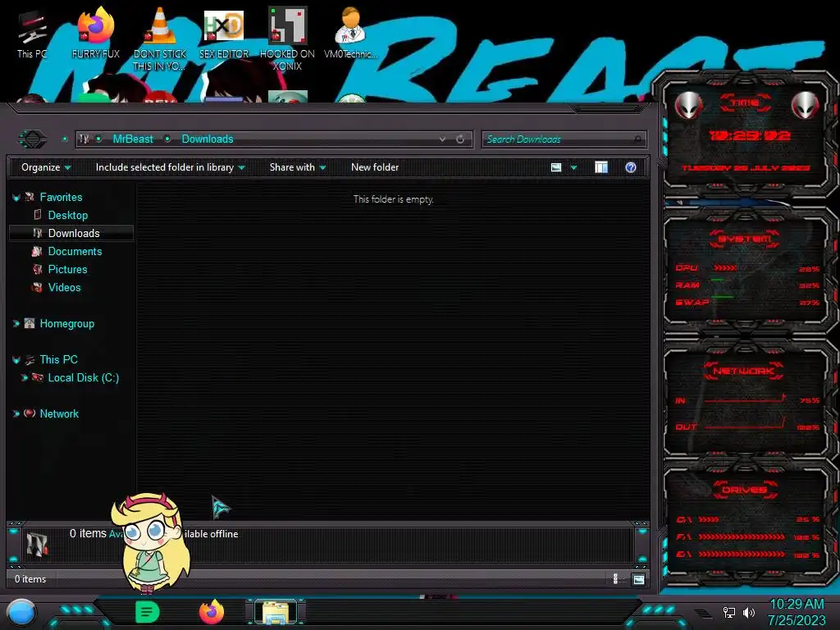840x630 pixels.
Task: Open the DONT STICK THIS IN YO VLC shortcut
Action: tap(160, 39)
